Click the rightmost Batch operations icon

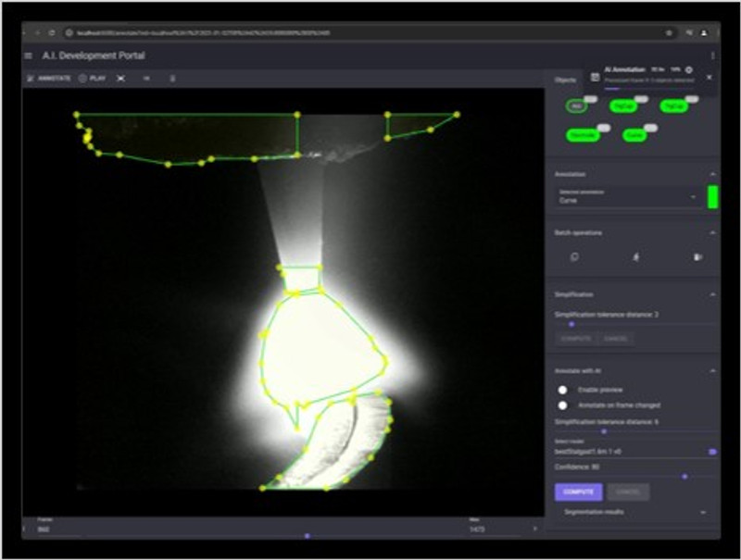(696, 255)
